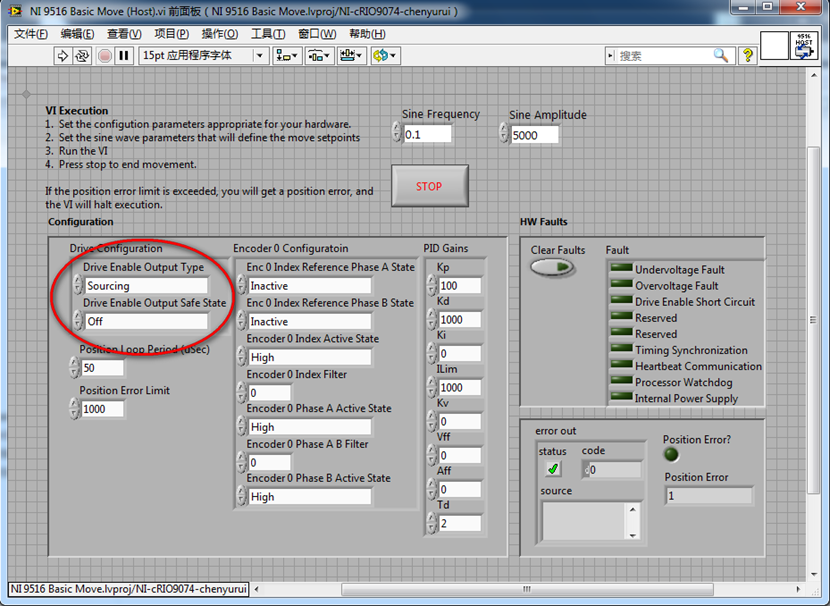The image size is (830, 606).
Task: Click the Run arrow button
Action: pyautogui.click(x=62, y=56)
